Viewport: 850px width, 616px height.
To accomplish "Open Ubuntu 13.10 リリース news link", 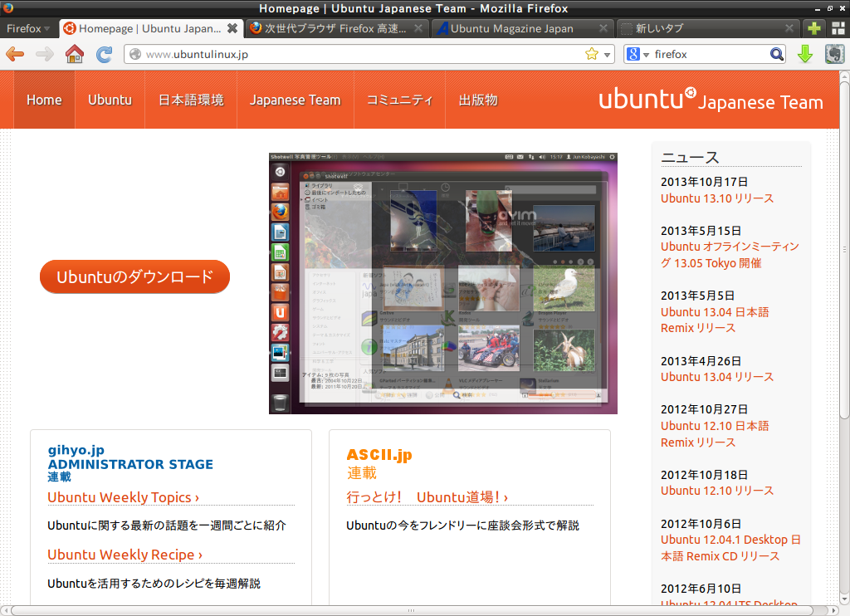I will pyautogui.click(x=717, y=198).
